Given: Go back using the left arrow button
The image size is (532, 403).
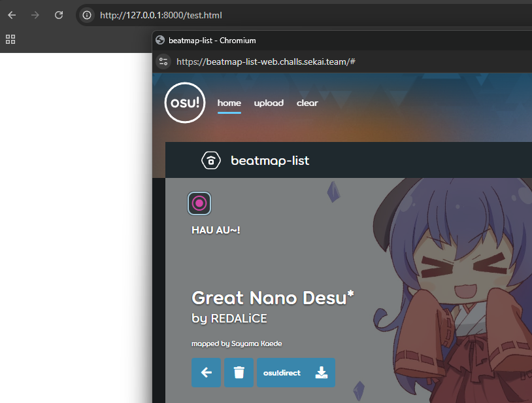Looking at the screenshot, I should [x=206, y=373].
